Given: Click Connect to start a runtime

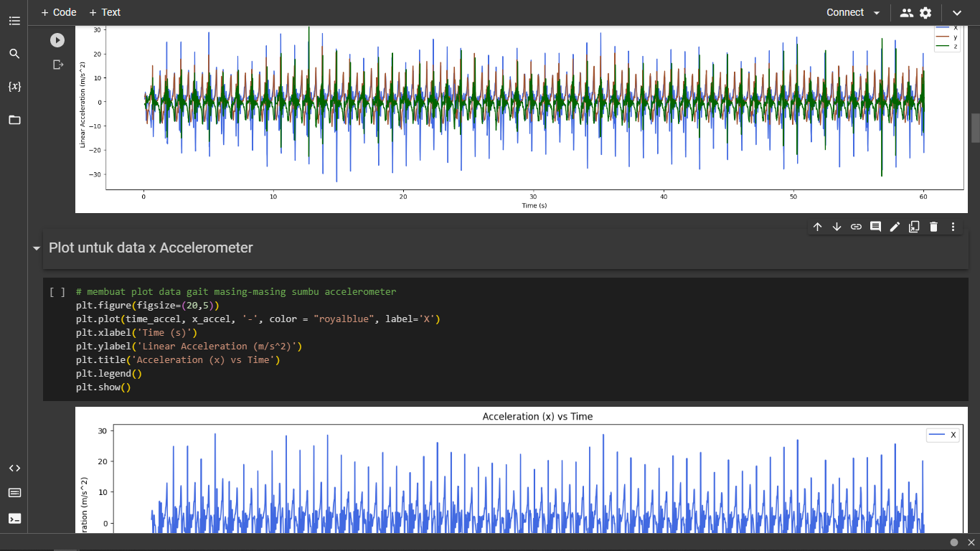Looking at the screenshot, I should (845, 12).
